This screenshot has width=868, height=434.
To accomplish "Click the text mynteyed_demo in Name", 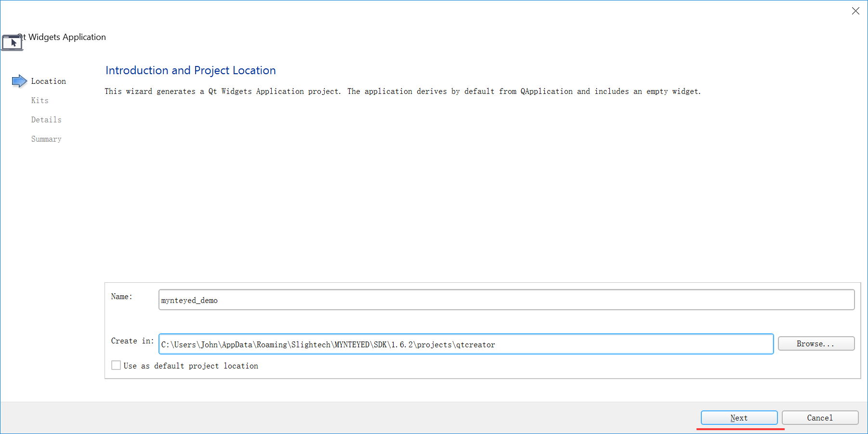I will [x=189, y=301].
